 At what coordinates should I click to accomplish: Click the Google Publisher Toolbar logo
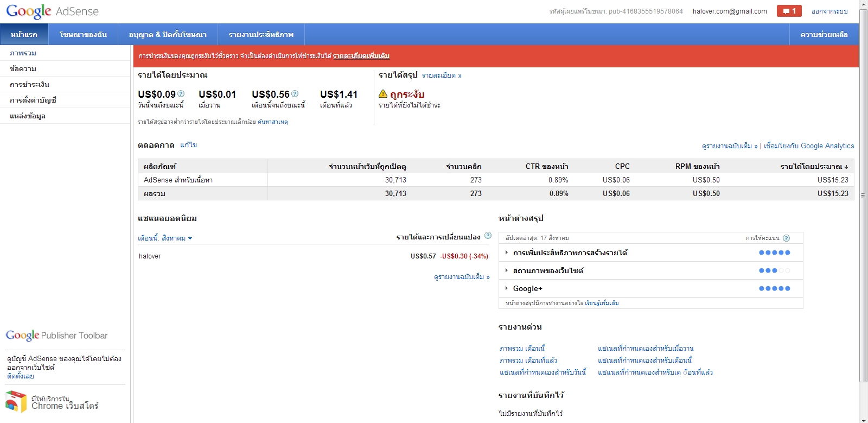(x=57, y=336)
